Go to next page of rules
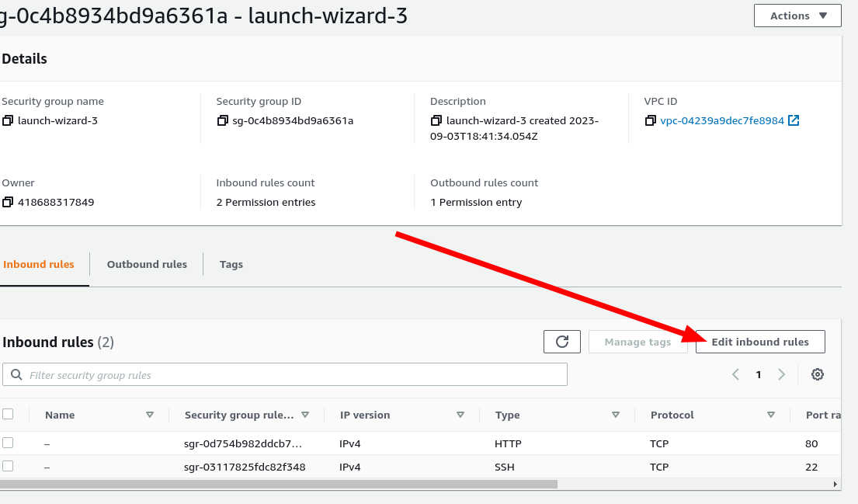Screen dimensions: 858x504 (782, 374)
